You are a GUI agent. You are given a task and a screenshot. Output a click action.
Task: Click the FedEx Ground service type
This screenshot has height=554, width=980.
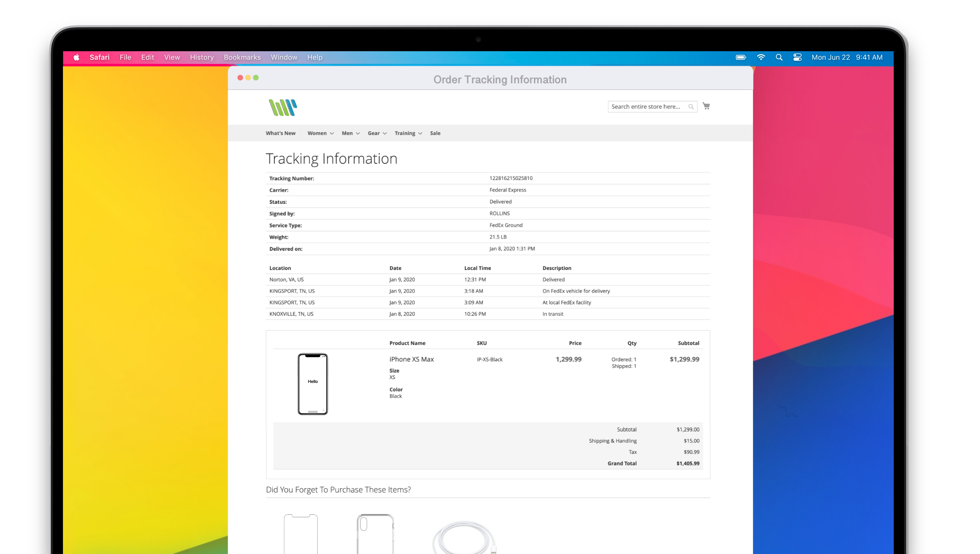(506, 225)
